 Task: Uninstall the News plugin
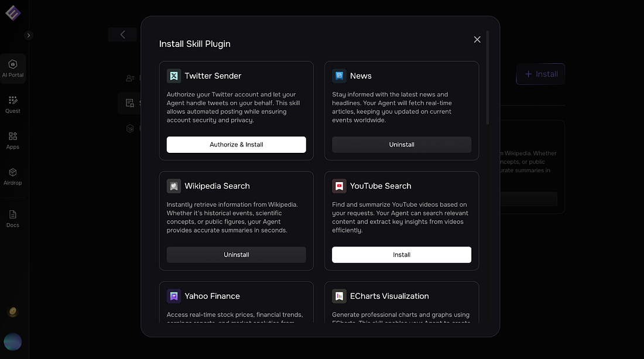pos(402,145)
